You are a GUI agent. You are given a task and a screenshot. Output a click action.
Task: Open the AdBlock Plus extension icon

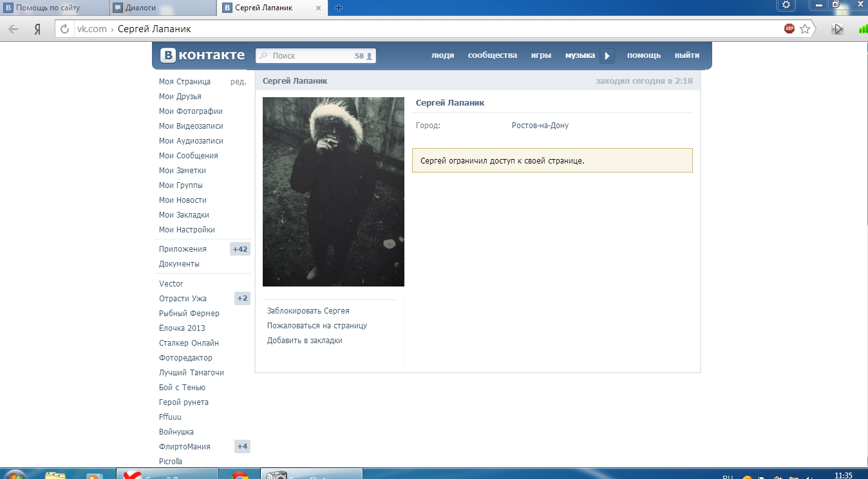(789, 28)
